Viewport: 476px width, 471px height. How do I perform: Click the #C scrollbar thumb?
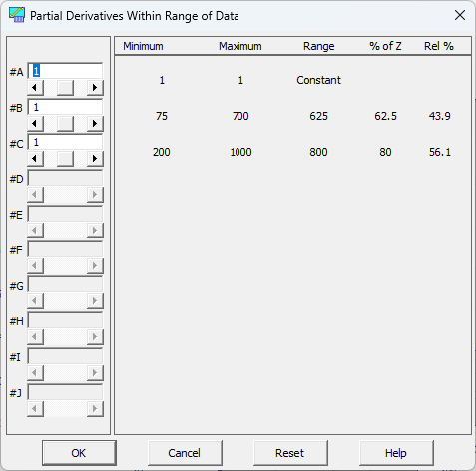[65, 159]
